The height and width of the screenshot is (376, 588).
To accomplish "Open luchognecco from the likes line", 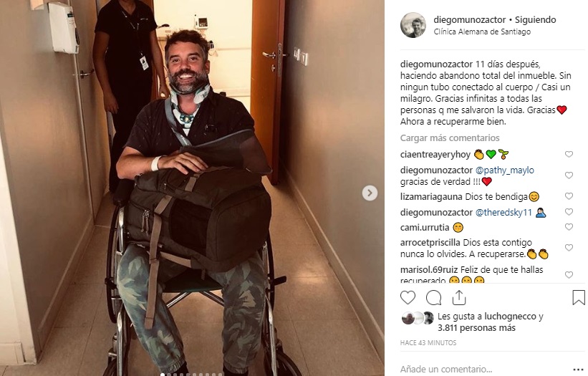I will click(511, 317).
